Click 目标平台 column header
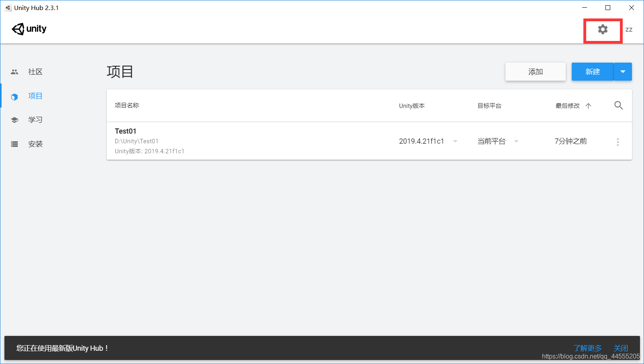Image resolution: width=644 pixels, height=364 pixels. (489, 106)
